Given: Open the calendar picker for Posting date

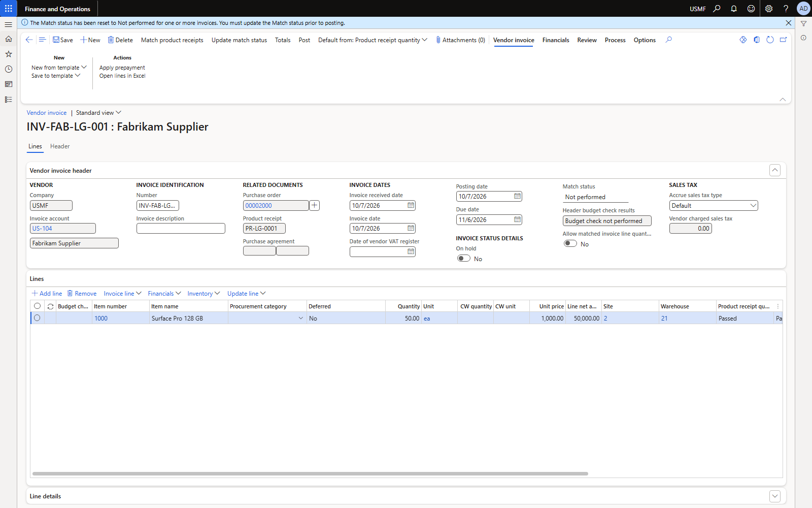Looking at the screenshot, I should (x=517, y=196).
